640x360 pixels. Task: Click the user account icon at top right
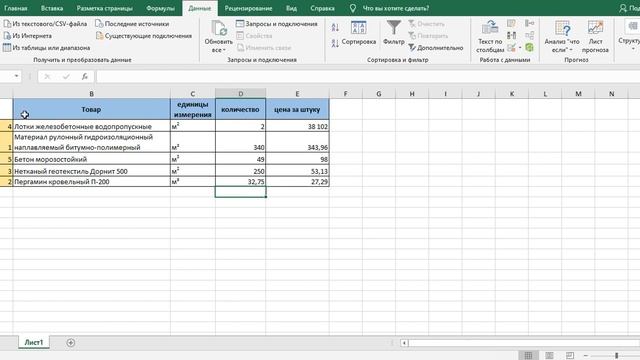[x=623, y=8]
